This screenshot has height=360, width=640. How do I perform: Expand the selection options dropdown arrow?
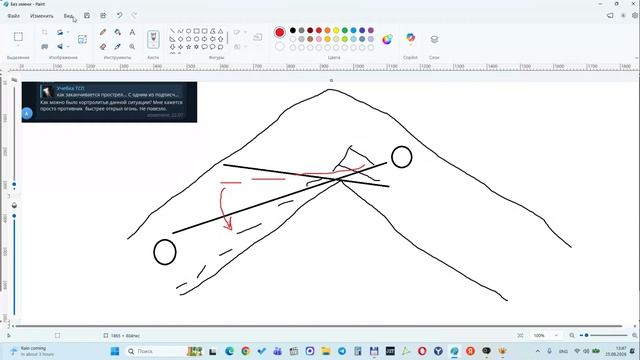18,46
